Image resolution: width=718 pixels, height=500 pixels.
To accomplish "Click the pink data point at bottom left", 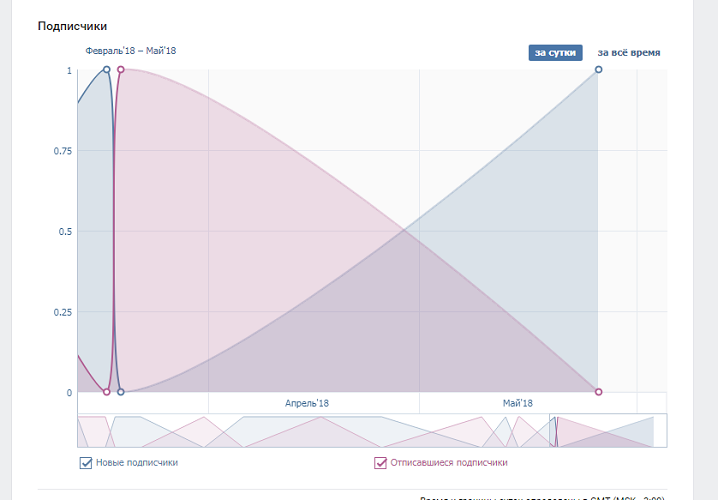I will point(107,392).
